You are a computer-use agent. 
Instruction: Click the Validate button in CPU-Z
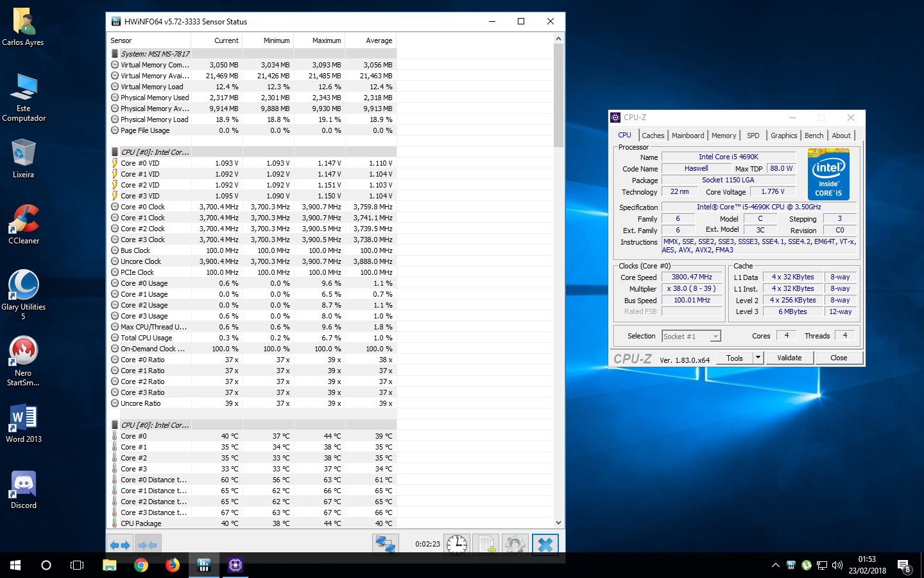tap(789, 358)
